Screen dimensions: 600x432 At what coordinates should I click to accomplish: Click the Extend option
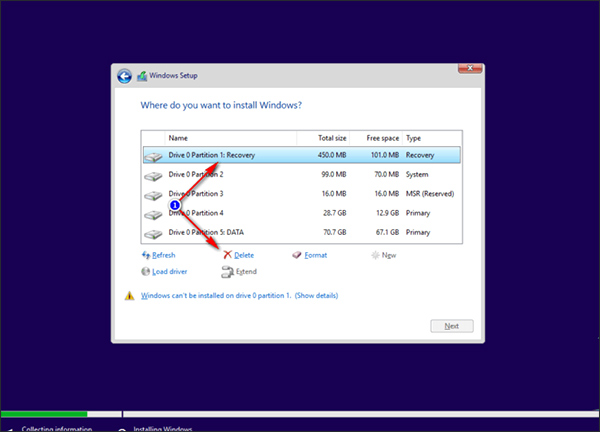coord(246,272)
